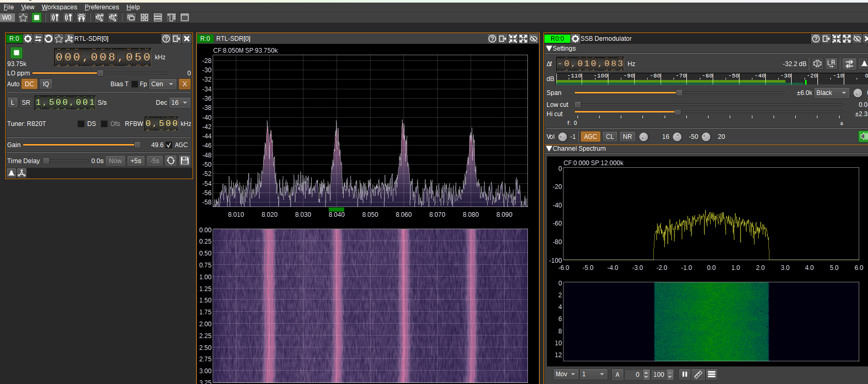
Task: Open the Preferences menu
Action: tap(102, 7)
